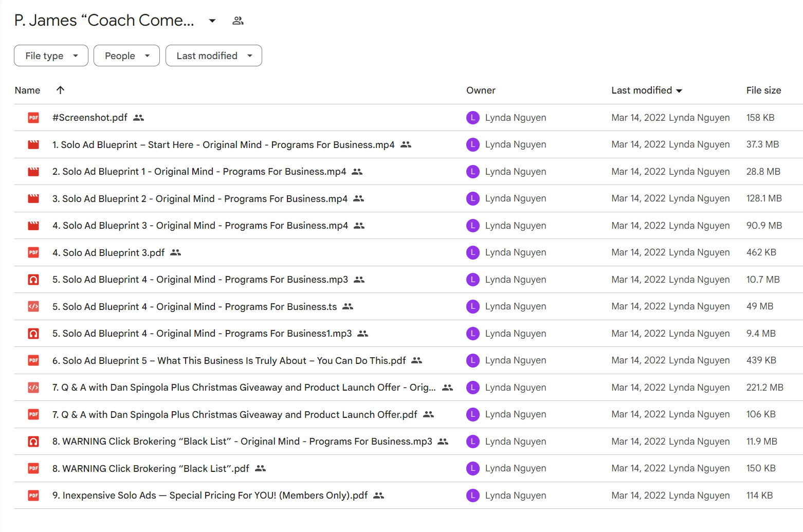
Task: Click shared icon next to #Screenshot.pdf
Action: 138,118
